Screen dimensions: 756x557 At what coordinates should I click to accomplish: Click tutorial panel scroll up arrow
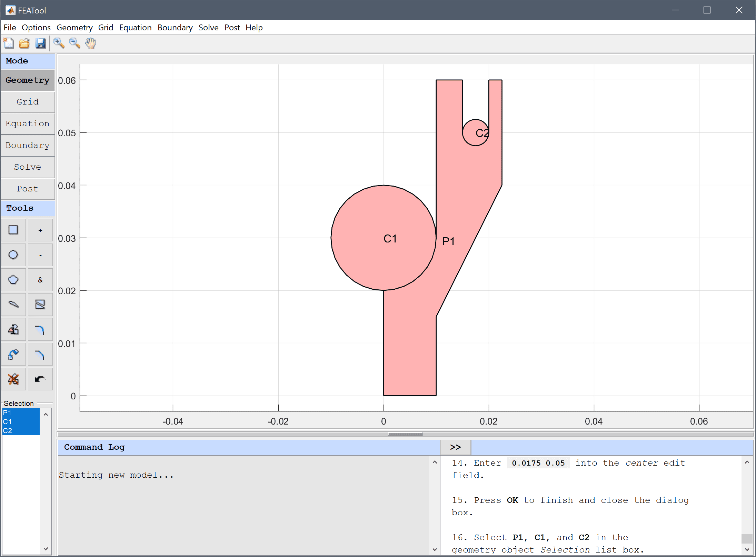(x=747, y=462)
